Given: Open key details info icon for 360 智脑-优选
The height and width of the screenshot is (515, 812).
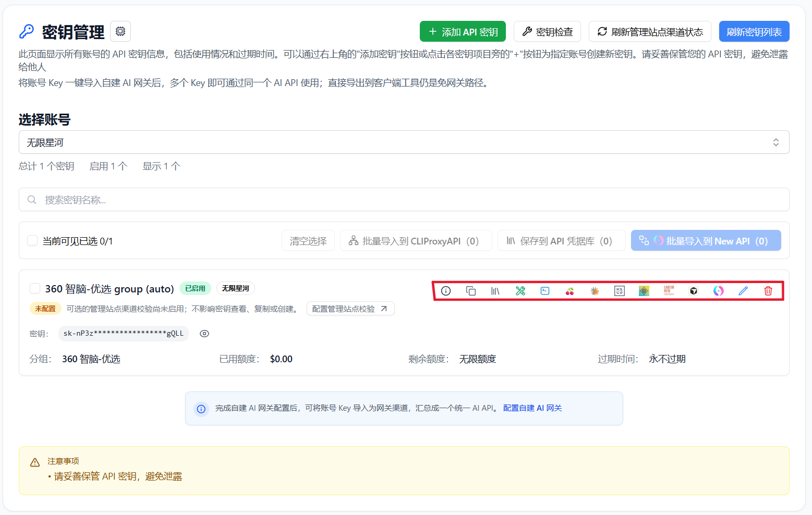Looking at the screenshot, I should pyautogui.click(x=446, y=291).
